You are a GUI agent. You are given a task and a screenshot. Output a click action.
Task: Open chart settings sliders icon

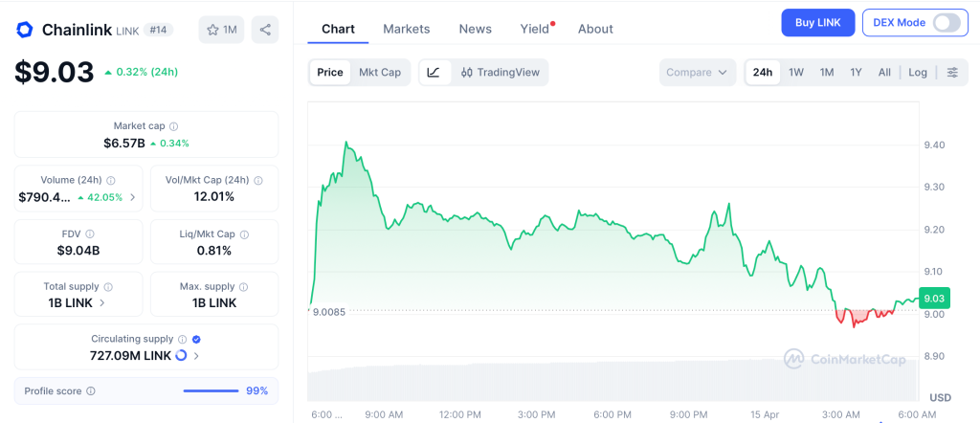tap(951, 73)
